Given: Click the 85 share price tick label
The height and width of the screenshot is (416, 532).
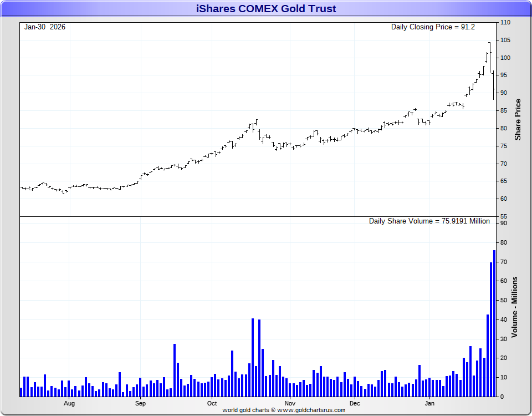Looking at the screenshot, I should click(504, 110).
